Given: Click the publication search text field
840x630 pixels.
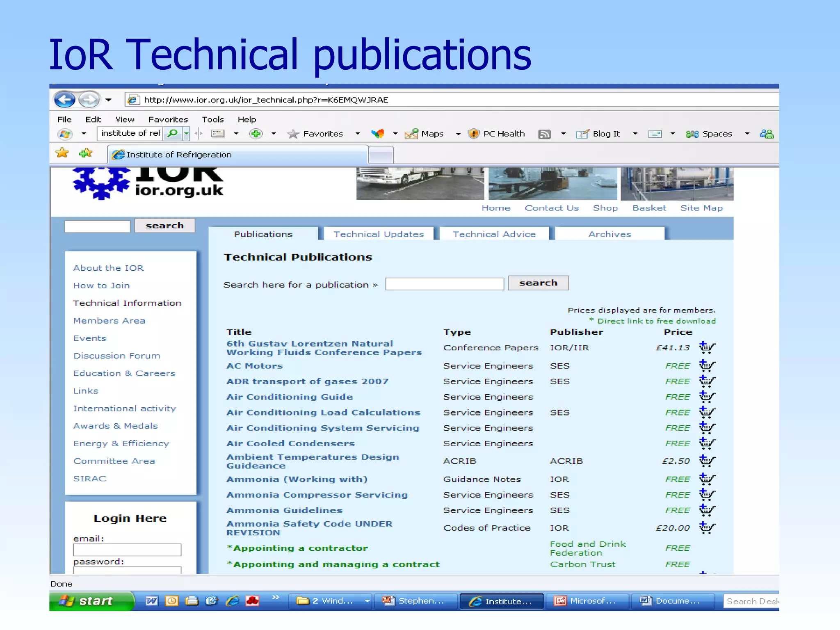Looking at the screenshot, I should tap(445, 284).
